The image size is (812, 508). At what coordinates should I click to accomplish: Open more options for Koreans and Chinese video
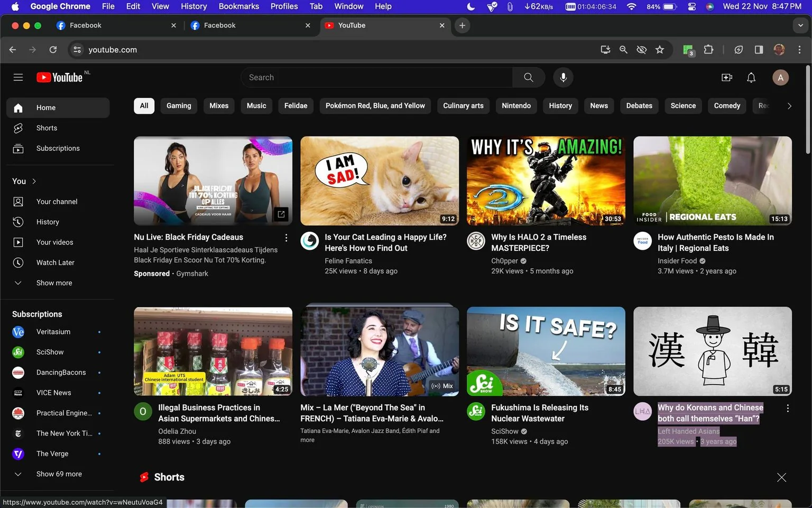(x=788, y=409)
